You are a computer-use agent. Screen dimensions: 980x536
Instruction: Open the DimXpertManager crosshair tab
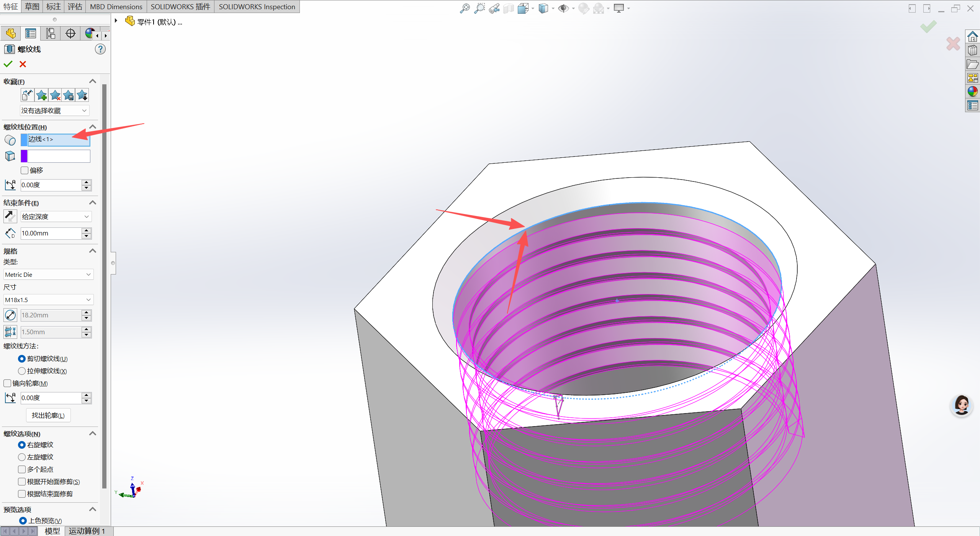[70, 33]
